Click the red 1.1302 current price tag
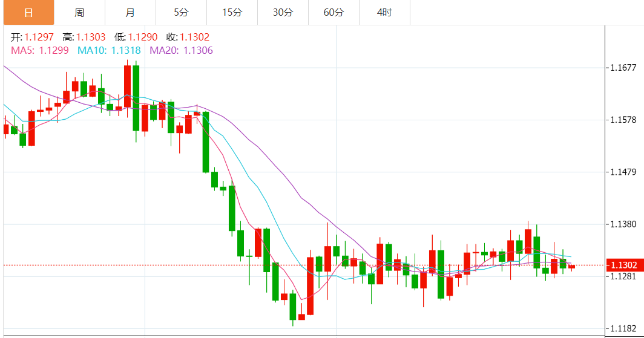The height and width of the screenshot is (338, 644). pyautogui.click(x=623, y=265)
